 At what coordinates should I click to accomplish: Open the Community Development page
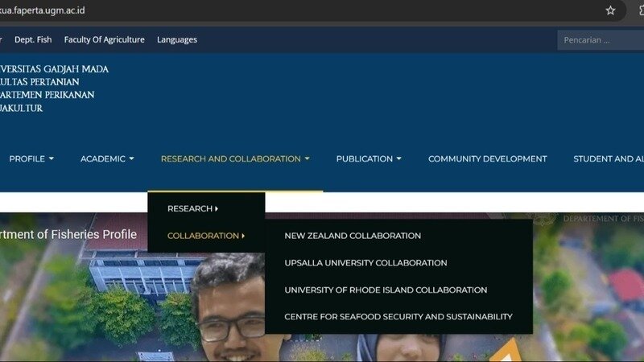tap(487, 158)
